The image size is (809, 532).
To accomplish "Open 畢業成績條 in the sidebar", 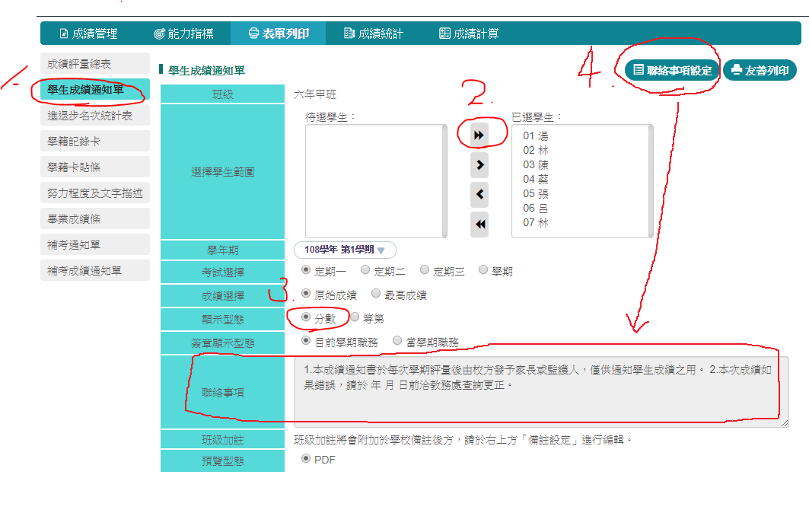I will (94, 219).
